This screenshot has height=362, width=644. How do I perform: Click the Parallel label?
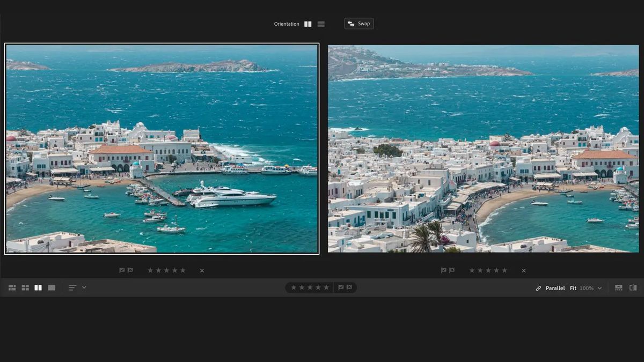(x=555, y=288)
